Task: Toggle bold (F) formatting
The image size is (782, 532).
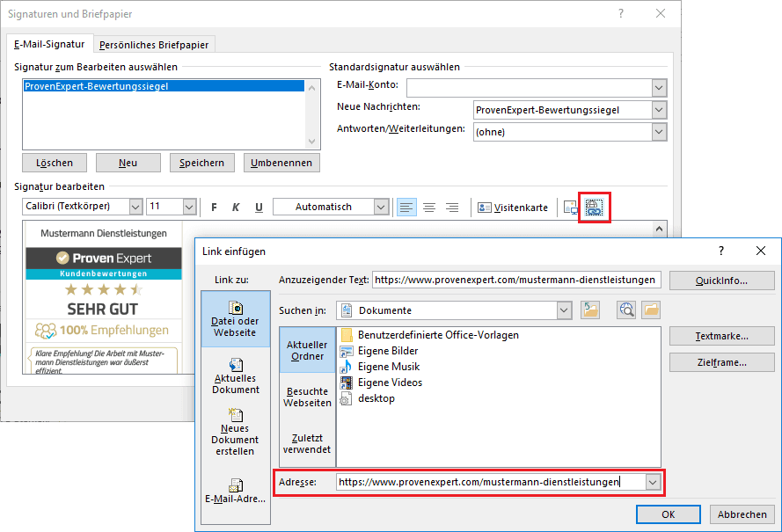Action: click(x=214, y=208)
